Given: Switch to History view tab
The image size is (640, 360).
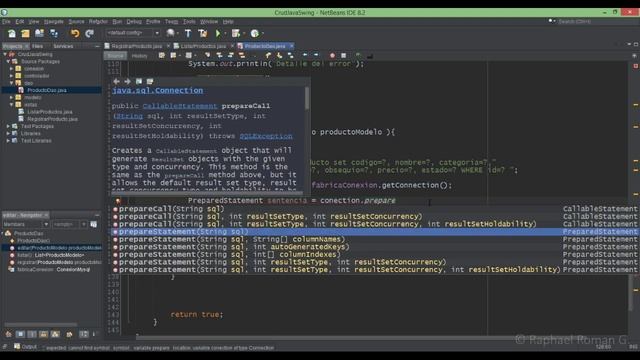Looking at the screenshot, I should (x=140, y=56).
